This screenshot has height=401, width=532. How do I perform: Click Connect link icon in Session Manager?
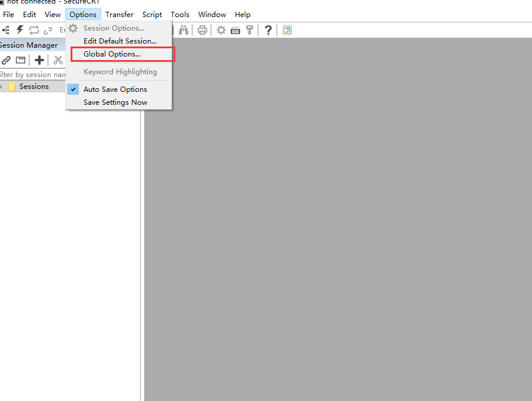coord(6,61)
